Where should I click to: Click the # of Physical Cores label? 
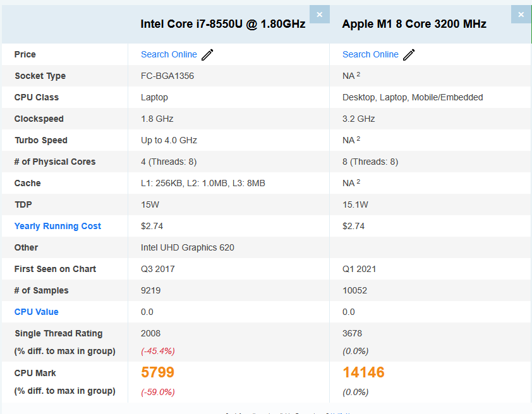55,162
